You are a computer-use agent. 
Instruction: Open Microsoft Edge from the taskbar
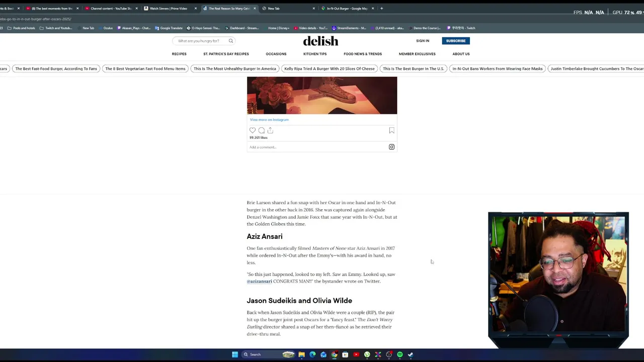click(x=312, y=354)
